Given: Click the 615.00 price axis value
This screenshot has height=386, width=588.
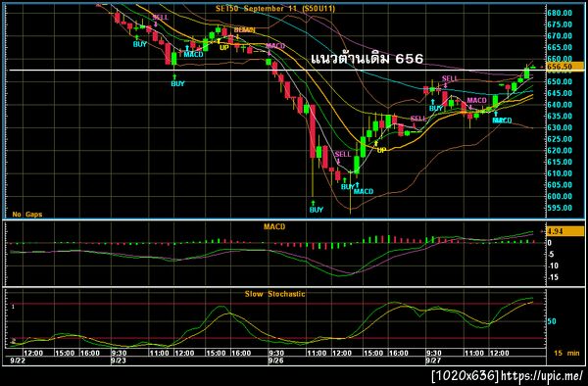Looking at the screenshot, I should (560, 162).
